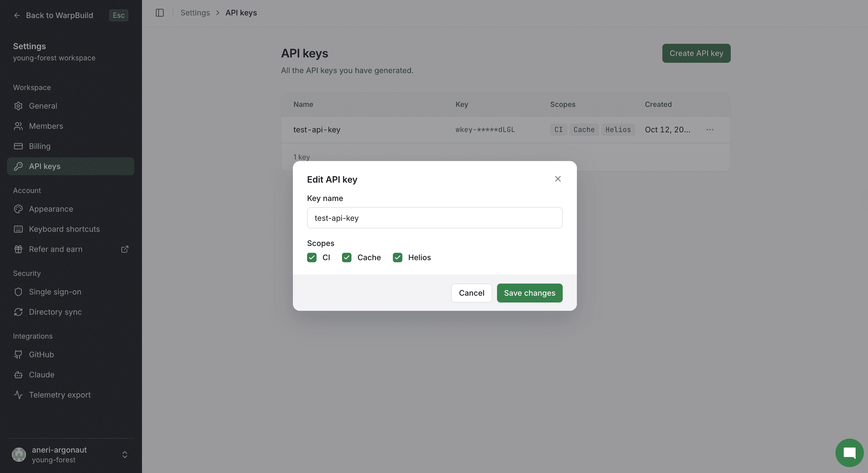Expand the aneri-argonaut workspace switcher
The image size is (868, 473).
tap(125, 455)
